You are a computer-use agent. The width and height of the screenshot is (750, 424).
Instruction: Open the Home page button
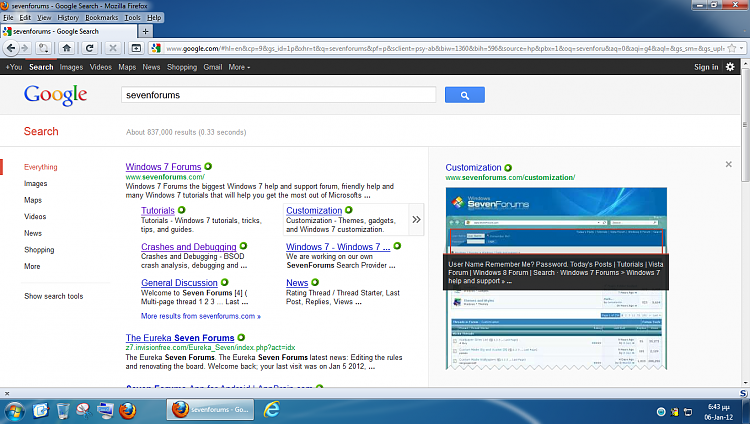66,48
